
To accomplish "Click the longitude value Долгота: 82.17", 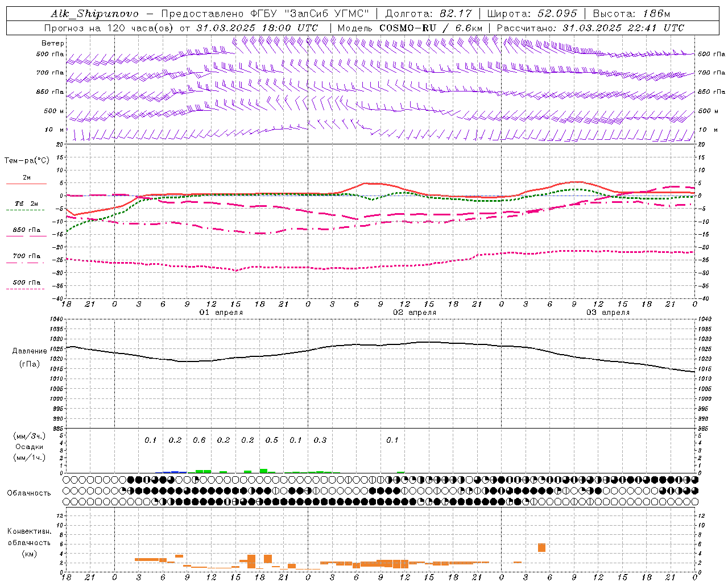I will tap(429, 14).
